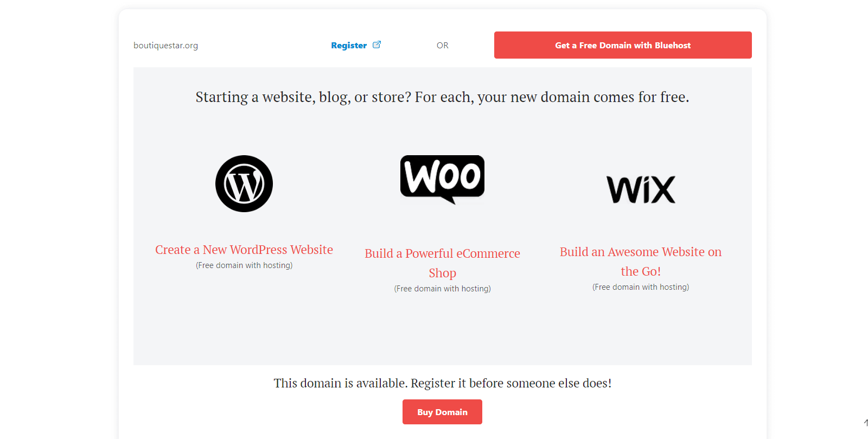
Task: Click 'This domain is available' message
Action: pos(442,383)
